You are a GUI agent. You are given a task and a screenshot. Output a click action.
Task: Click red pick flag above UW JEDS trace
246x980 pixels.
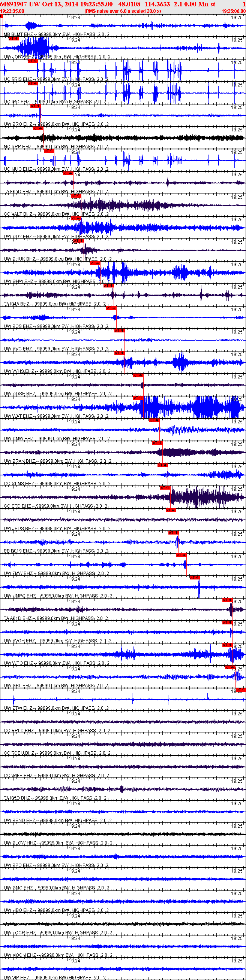[171, 510]
